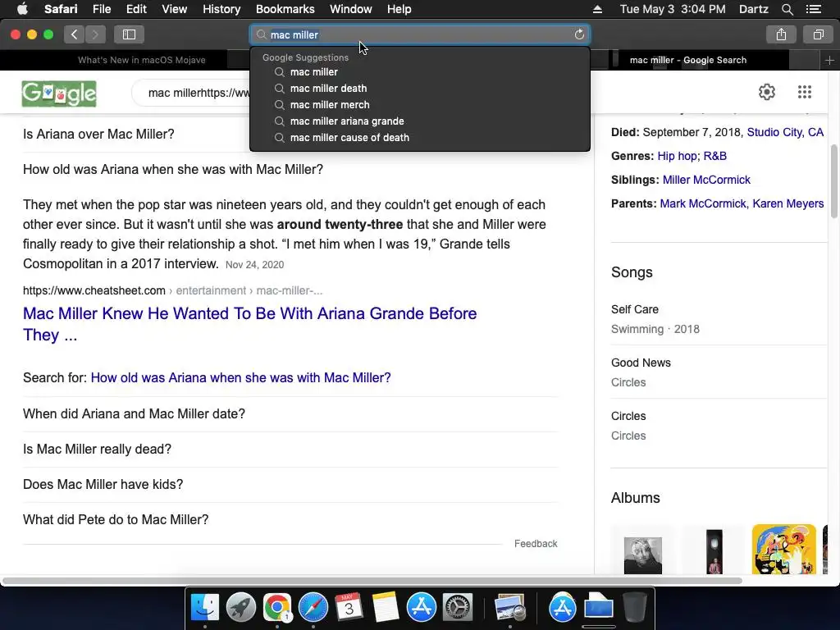840x630 pixels.
Task: Click the Safari back navigation arrow
Action: point(75,34)
